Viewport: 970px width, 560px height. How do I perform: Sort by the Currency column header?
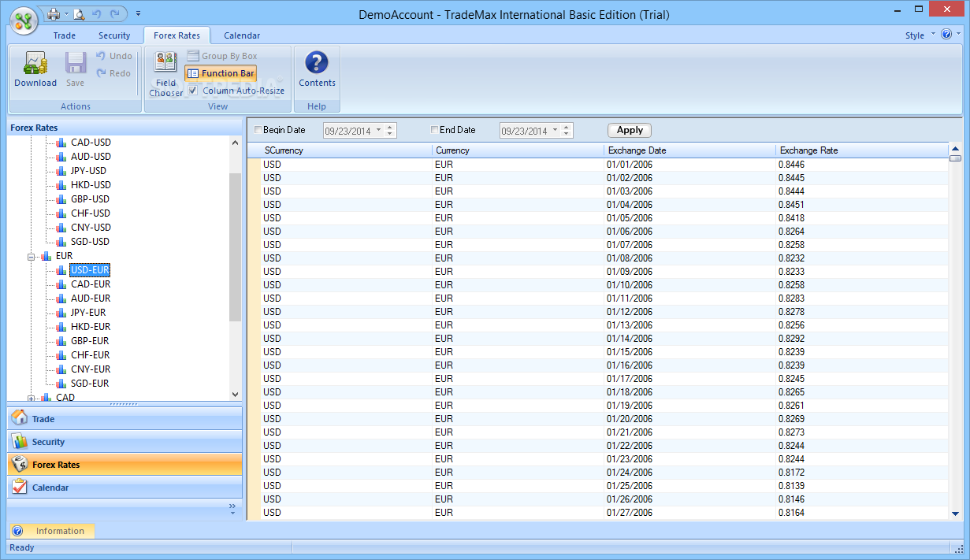click(x=518, y=150)
